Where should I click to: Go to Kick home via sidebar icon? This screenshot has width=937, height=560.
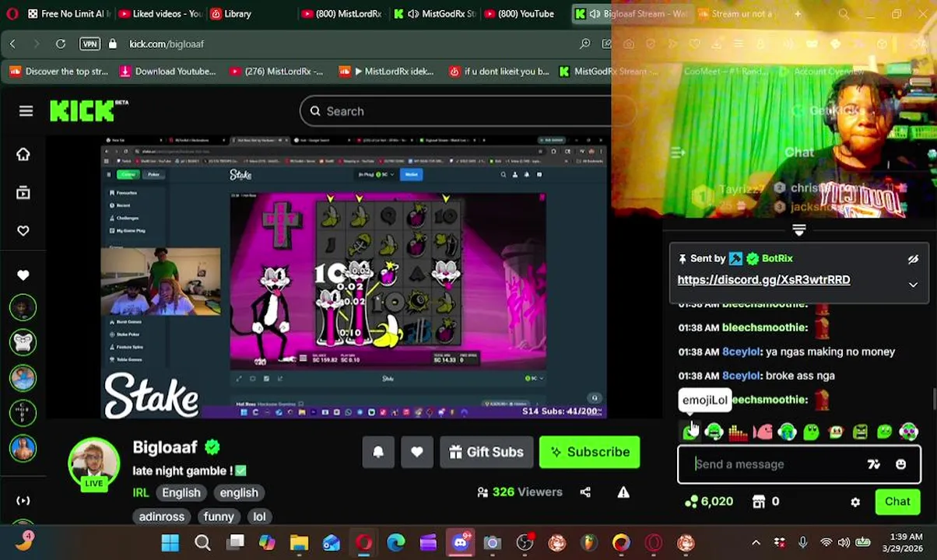click(x=23, y=154)
